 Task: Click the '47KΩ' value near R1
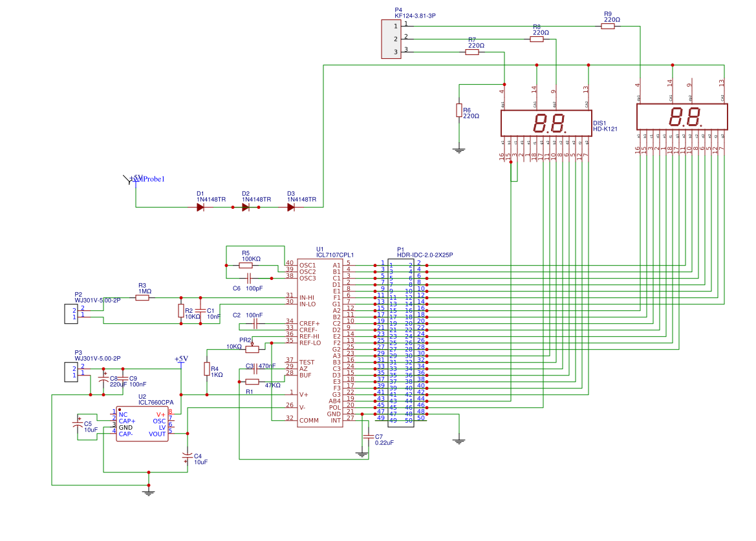[272, 385]
